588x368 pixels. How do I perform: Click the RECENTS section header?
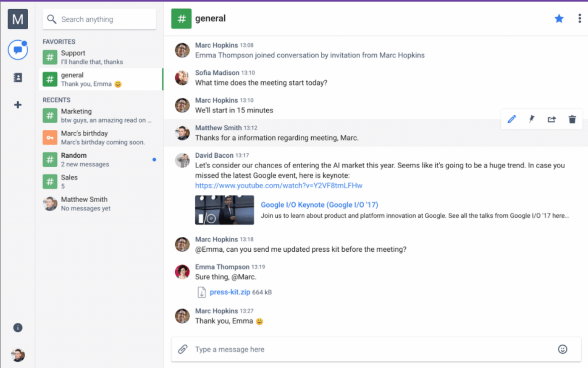click(56, 100)
